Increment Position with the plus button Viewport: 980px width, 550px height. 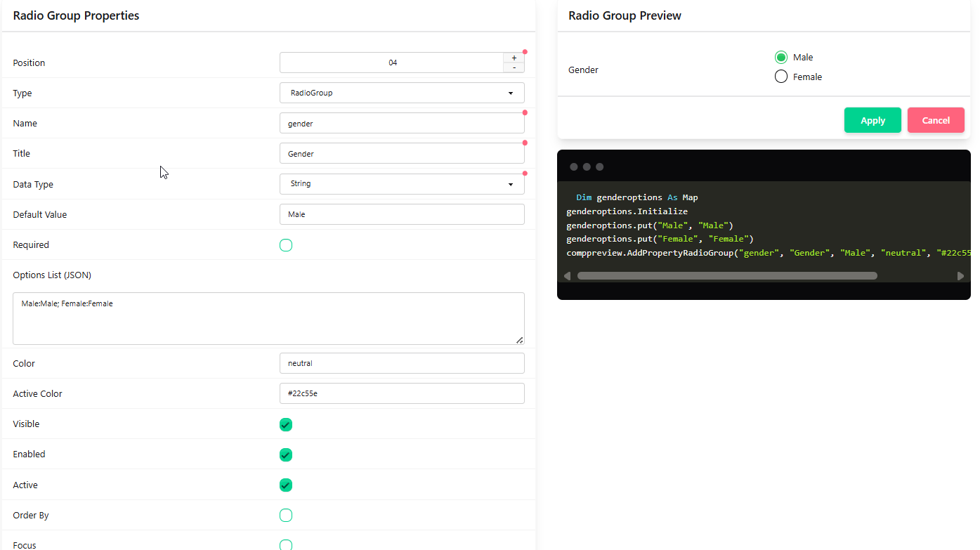pos(514,58)
